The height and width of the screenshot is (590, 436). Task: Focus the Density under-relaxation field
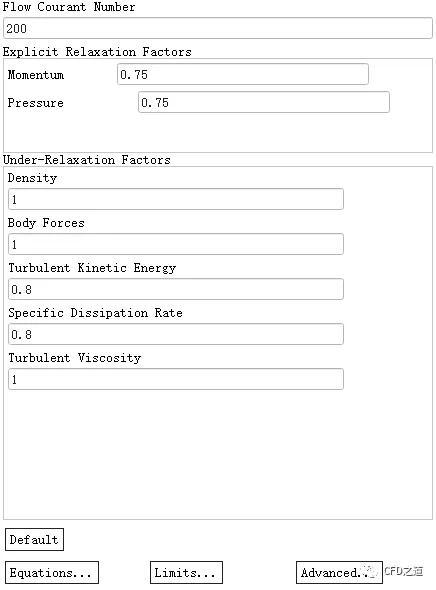click(176, 199)
